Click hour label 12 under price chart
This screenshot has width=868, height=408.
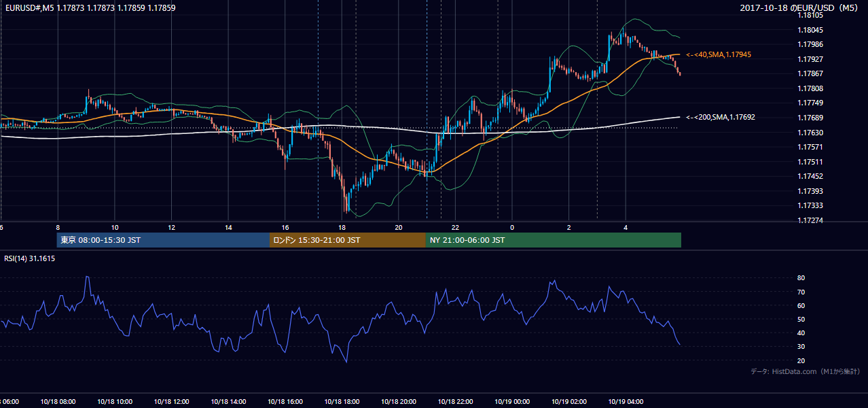click(171, 228)
